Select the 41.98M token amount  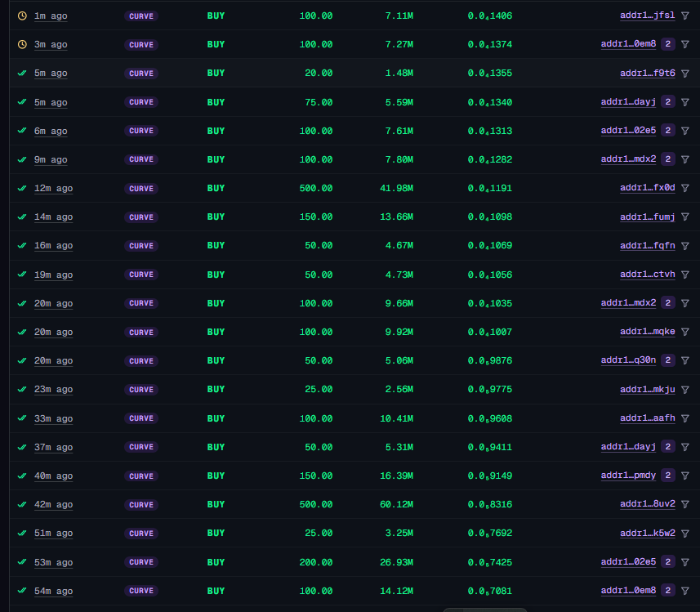pyautogui.click(x=396, y=188)
